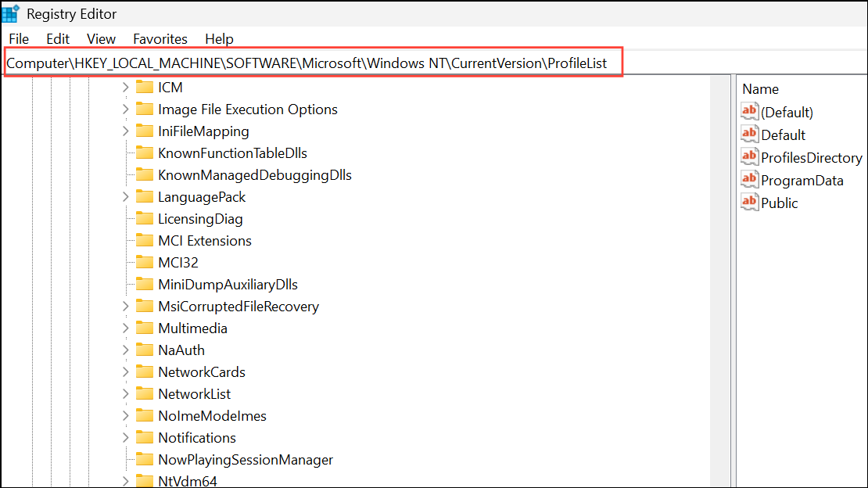Image resolution: width=868 pixels, height=488 pixels.
Task: Expand the MsiCorruptedFileRecovery key
Action: click(x=125, y=306)
